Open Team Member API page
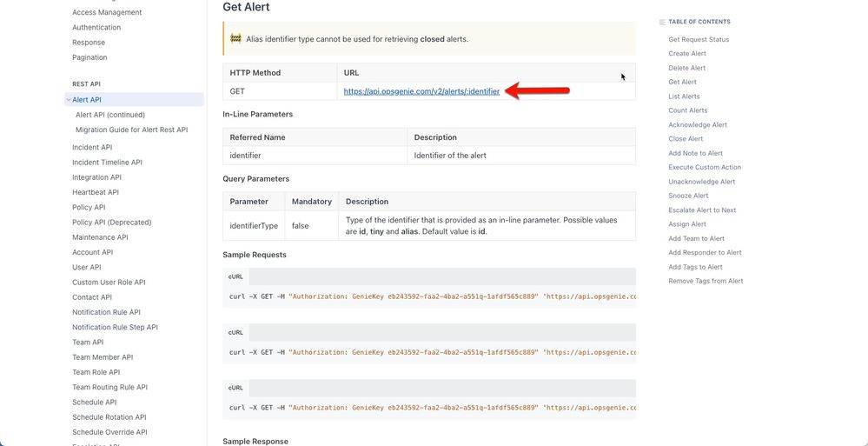This screenshot has height=446, width=868. 103,356
